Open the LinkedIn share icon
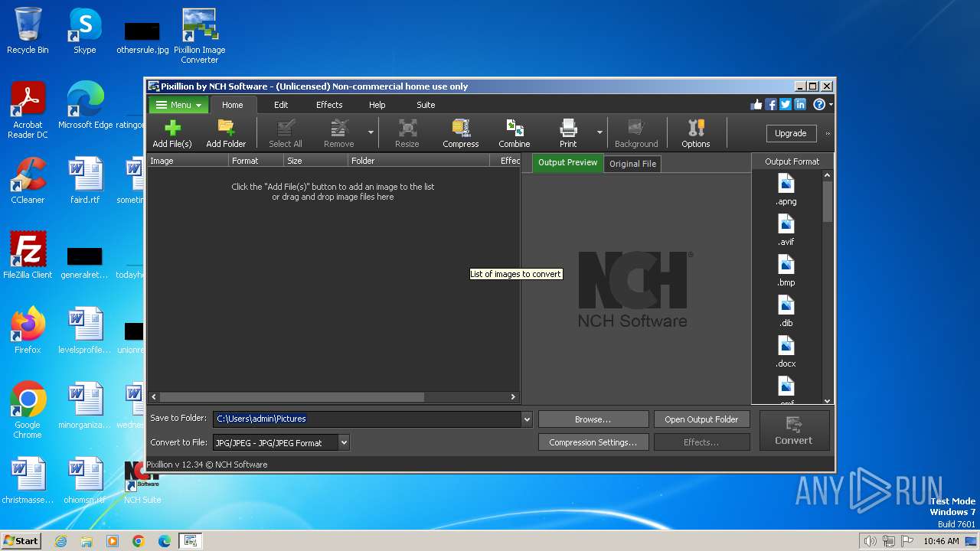The height and width of the screenshot is (551, 980). [800, 105]
